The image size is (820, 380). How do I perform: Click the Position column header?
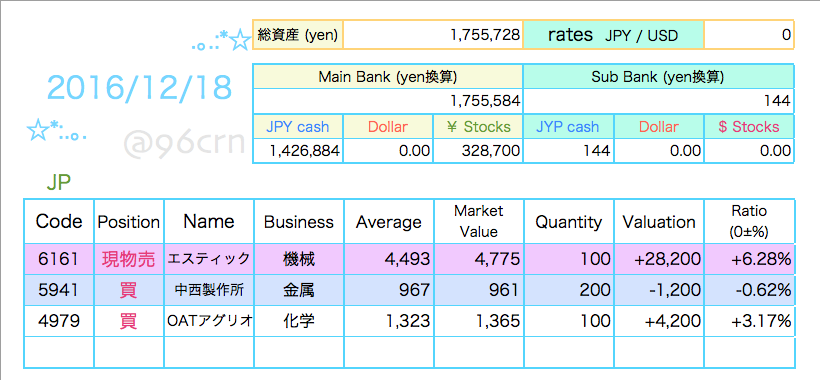pyautogui.click(x=129, y=222)
